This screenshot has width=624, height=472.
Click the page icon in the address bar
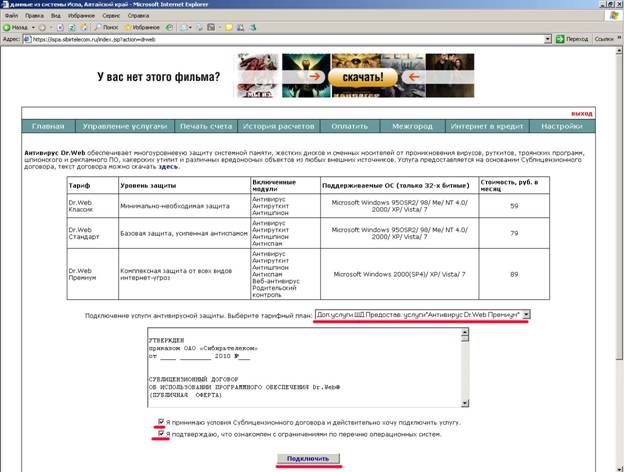27,39
